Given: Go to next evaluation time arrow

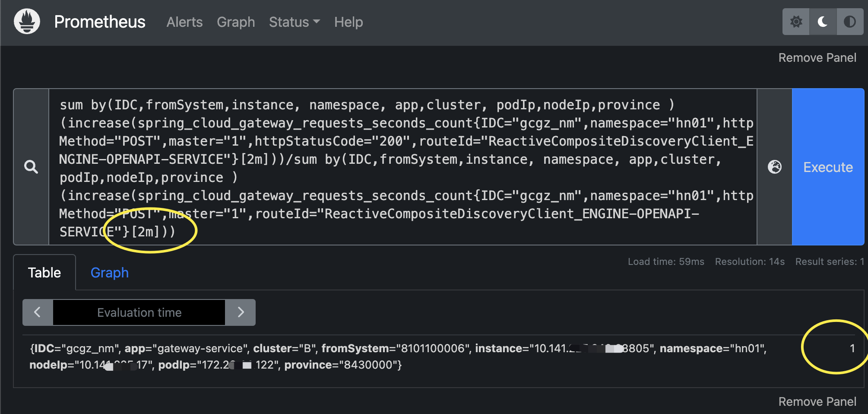Looking at the screenshot, I should pos(241,312).
